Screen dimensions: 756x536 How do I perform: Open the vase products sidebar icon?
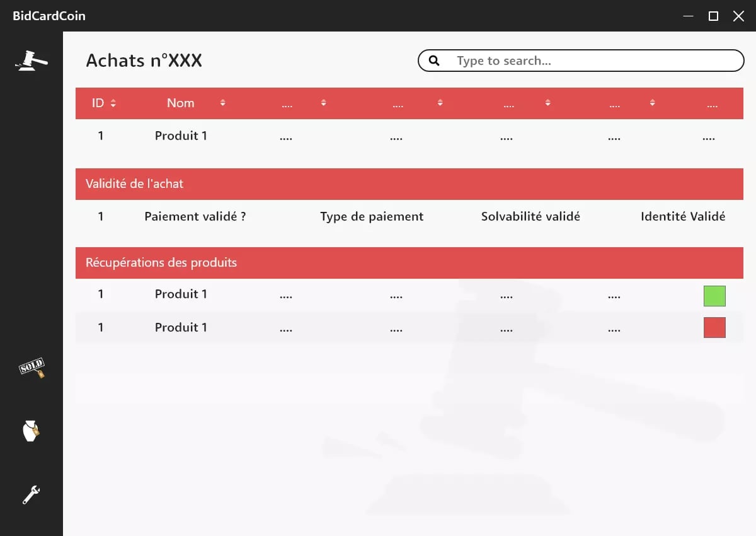click(31, 431)
